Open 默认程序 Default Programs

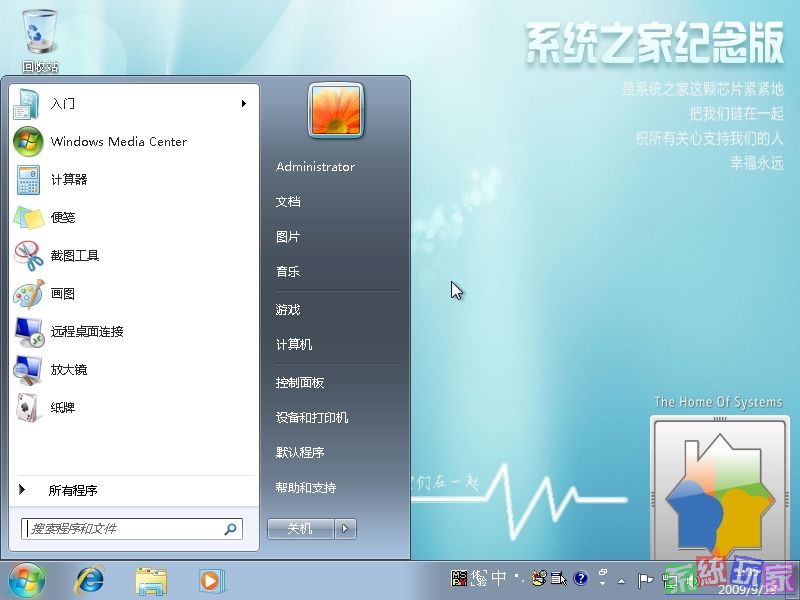[300, 453]
